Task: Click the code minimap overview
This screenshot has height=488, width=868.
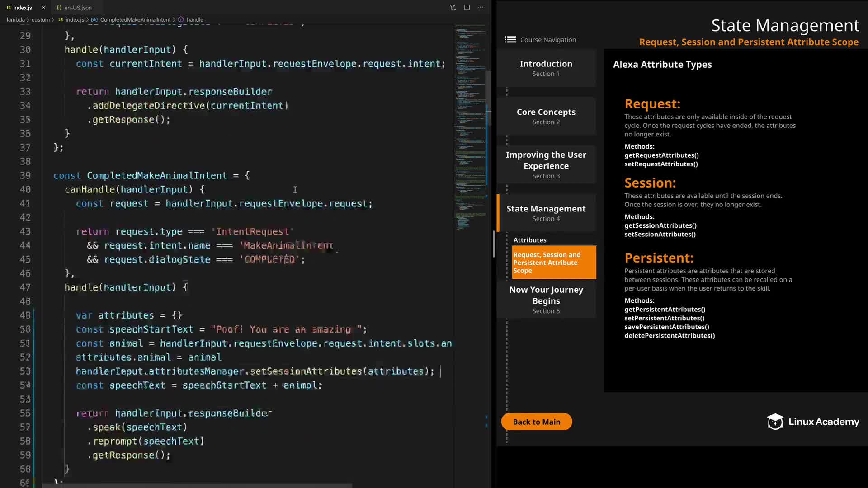Action: [x=470, y=127]
